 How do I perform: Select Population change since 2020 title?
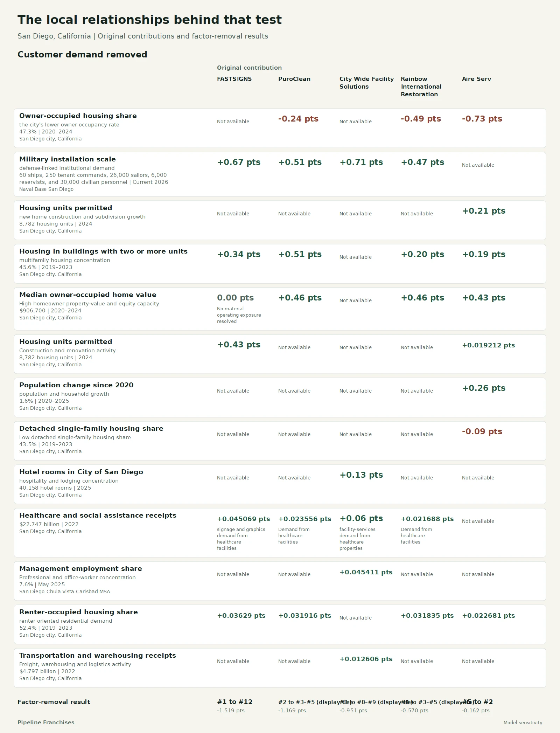[x=76, y=385]
